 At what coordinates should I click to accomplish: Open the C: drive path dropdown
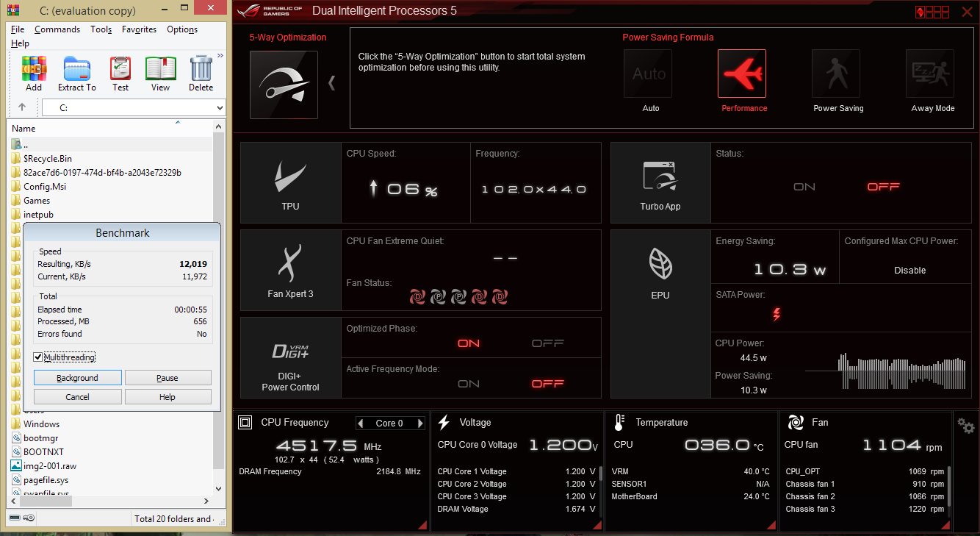tap(219, 108)
